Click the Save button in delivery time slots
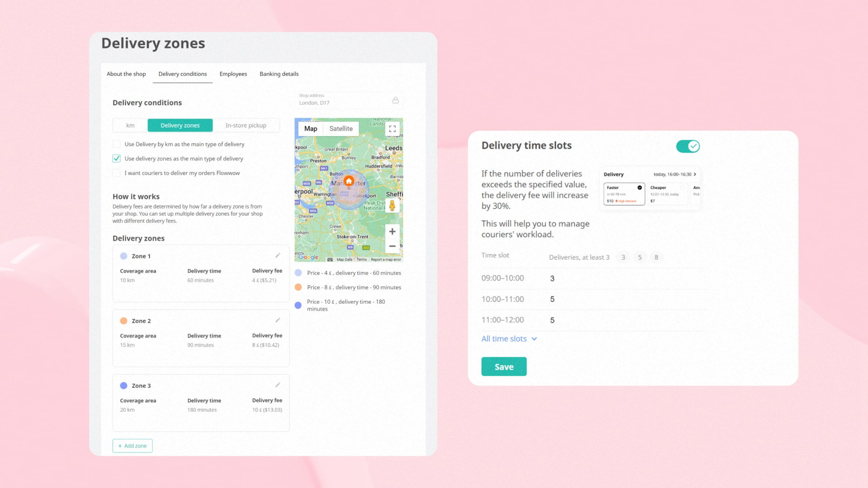The height and width of the screenshot is (488, 868). (x=503, y=366)
